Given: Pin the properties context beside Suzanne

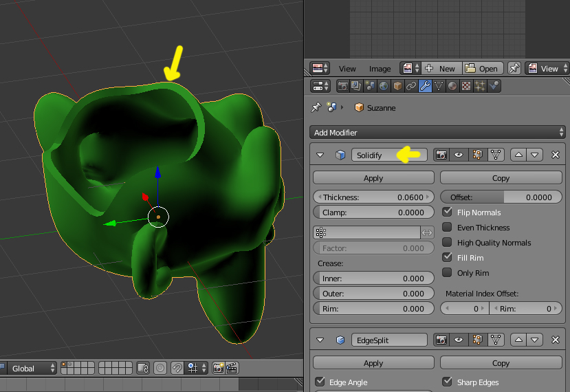Looking at the screenshot, I should pyautogui.click(x=316, y=107).
